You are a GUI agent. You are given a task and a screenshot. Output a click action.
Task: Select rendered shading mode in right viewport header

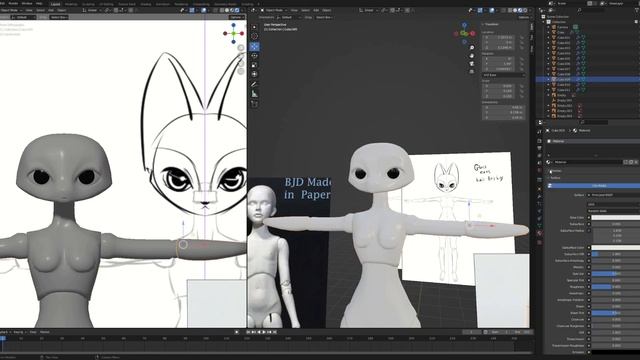point(525,10)
